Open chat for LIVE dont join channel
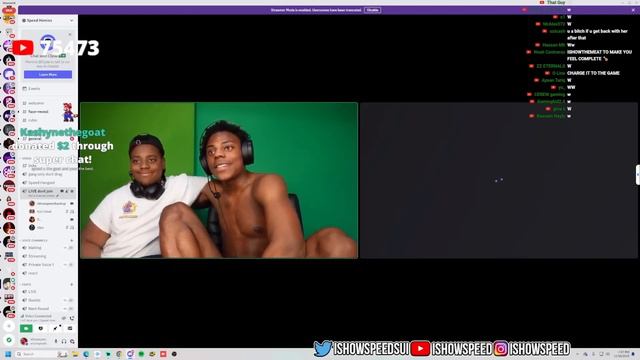Screen dimensions: 640x360 (62, 191)
